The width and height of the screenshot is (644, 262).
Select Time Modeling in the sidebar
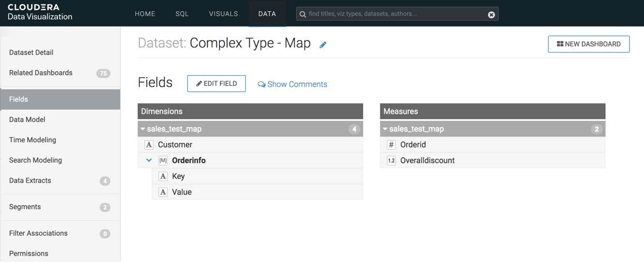point(33,140)
